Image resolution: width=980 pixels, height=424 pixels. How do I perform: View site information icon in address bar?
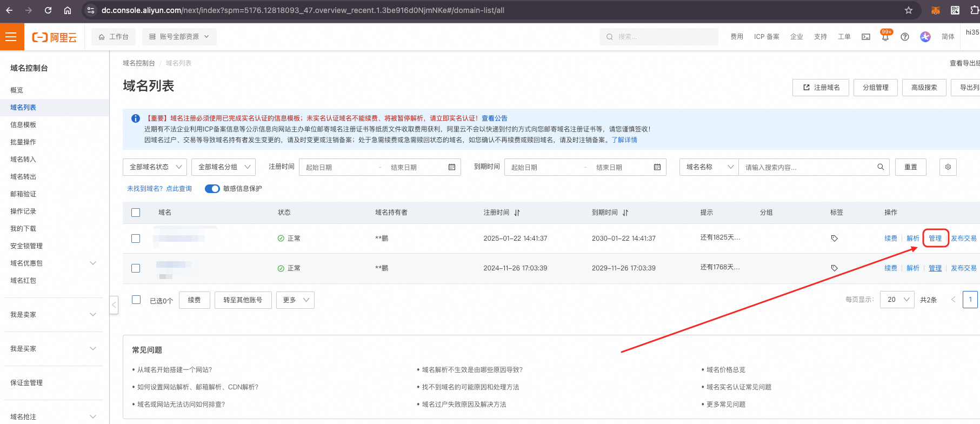[91, 10]
